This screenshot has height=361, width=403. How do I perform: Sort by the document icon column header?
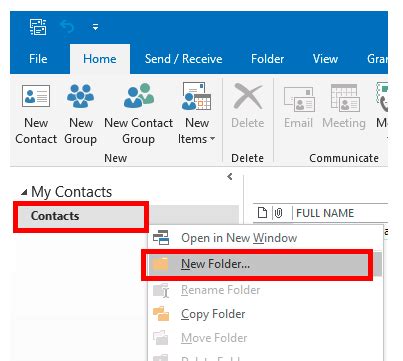263,213
